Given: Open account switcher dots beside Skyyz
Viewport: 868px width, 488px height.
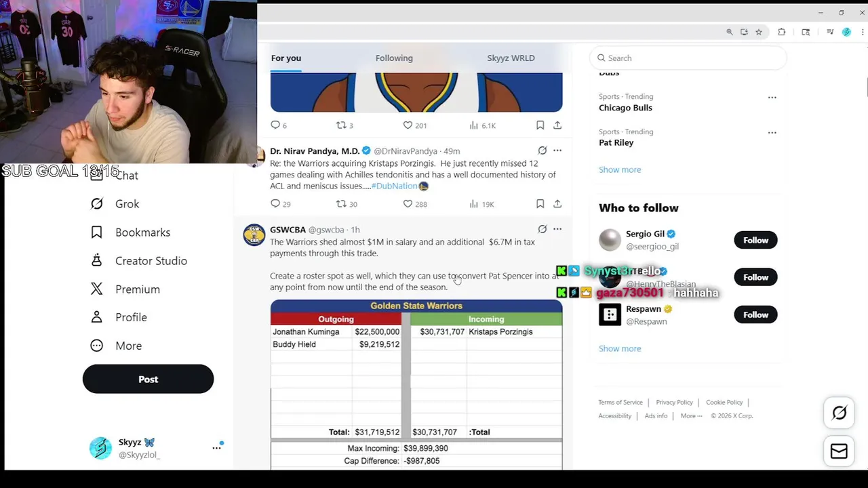Looking at the screenshot, I should pyautogui.click(x=217, y=447).
